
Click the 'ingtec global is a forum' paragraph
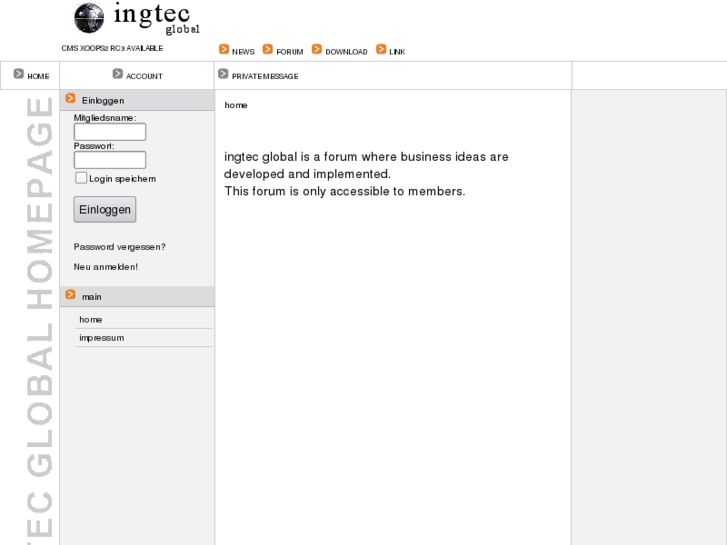coord(366,165)
